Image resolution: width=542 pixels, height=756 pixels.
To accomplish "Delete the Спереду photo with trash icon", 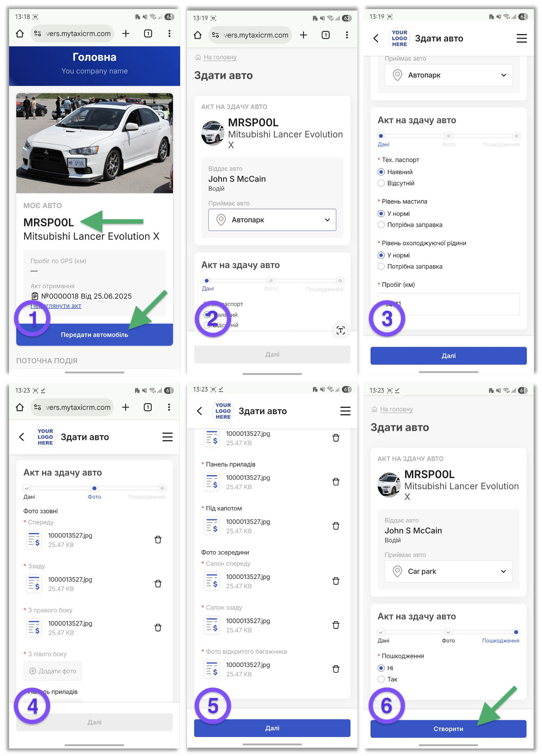I will click(x=158, y=540).
